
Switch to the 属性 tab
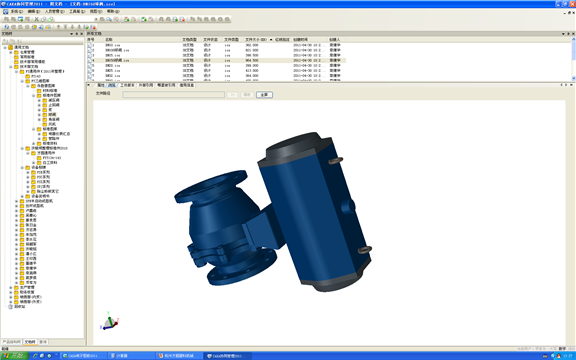coord(101,85)
